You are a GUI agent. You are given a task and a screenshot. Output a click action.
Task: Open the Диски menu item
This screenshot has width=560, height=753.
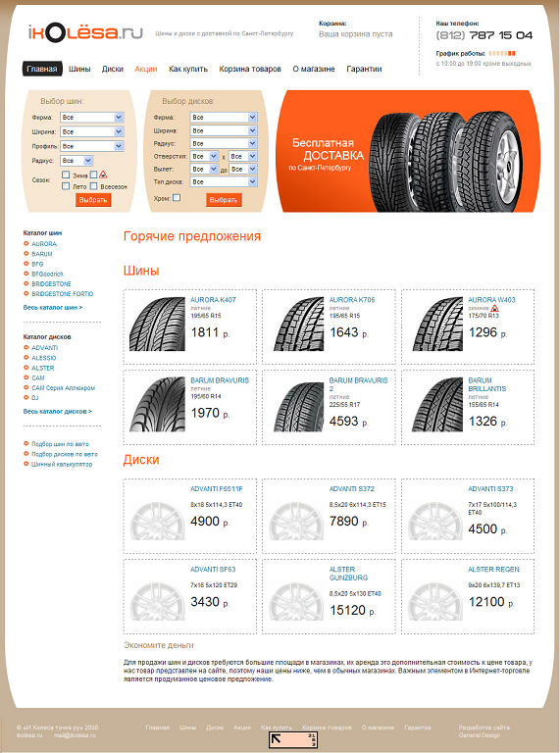(113, 69)
